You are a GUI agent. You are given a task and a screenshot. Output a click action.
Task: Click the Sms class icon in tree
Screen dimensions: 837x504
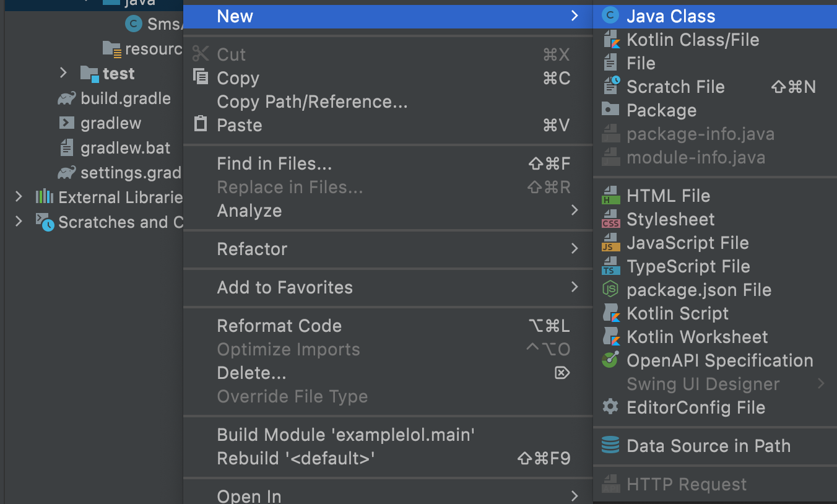(133, 24)
